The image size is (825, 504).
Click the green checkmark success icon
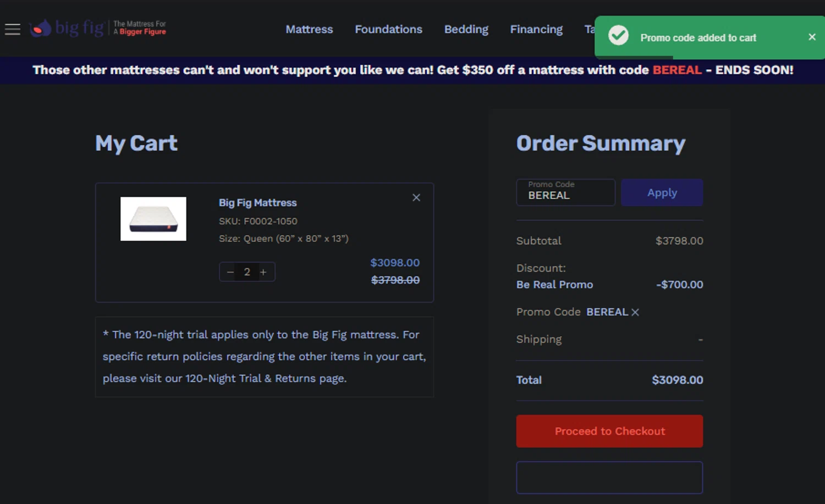tap(618, 36)
